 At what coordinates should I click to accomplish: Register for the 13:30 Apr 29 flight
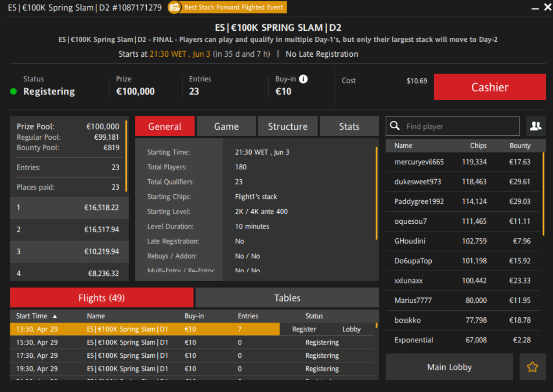[x=304, y=329]
